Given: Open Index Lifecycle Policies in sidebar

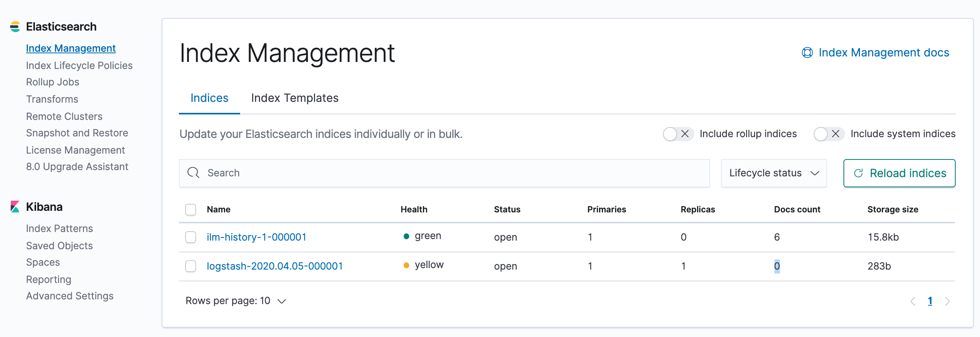Looking at the screenshot, I should [79, 65].
